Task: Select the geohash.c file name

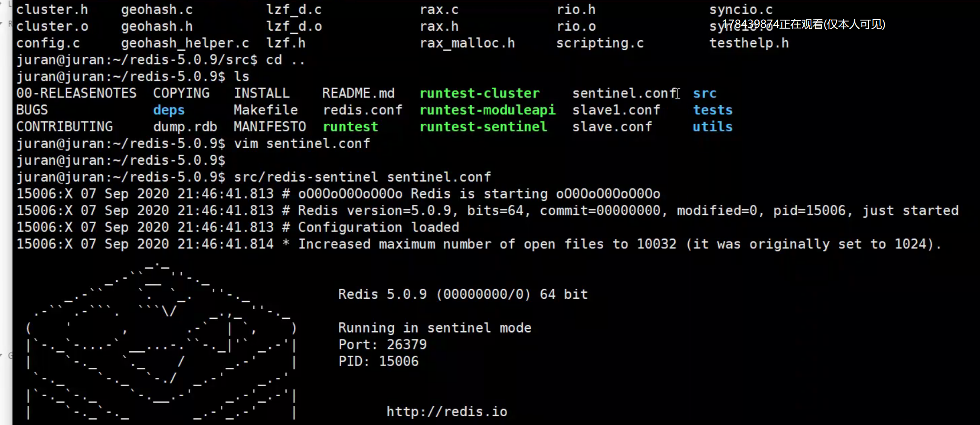Action: (157, 10)
